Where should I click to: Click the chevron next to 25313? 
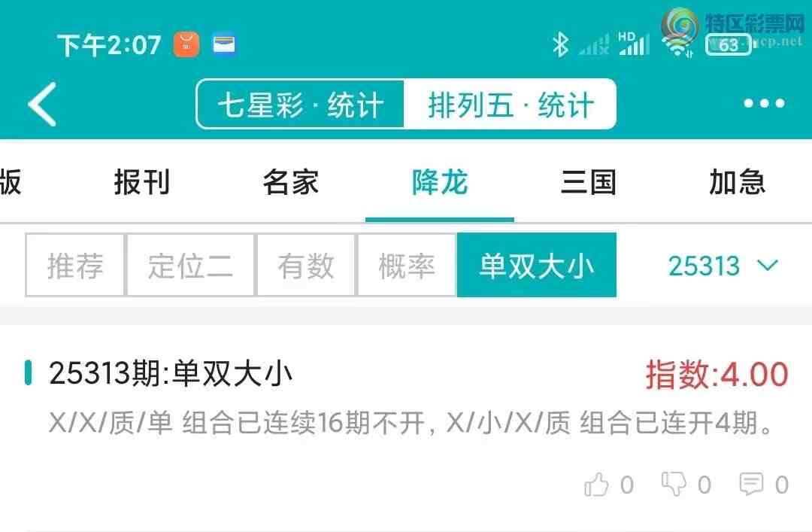tap(768, 266)
